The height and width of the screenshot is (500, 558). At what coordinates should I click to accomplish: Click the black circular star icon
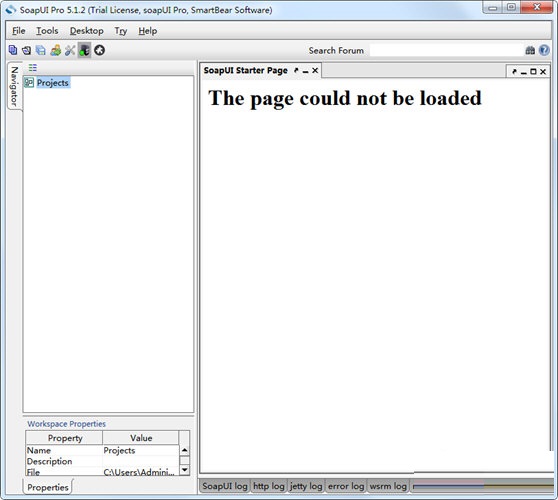(99, 50)
